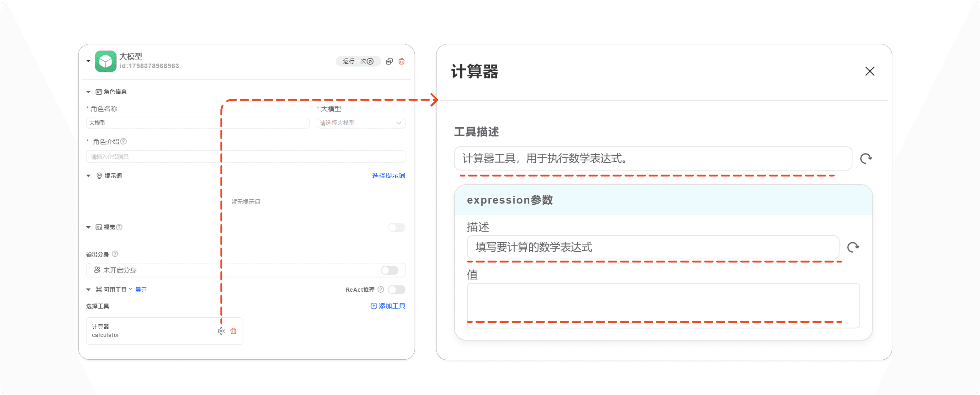
Task: Delete the 大模型 node with trash icon
Action: 401,61
